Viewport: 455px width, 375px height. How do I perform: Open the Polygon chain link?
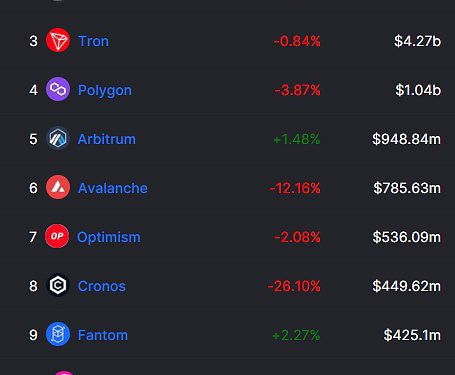pyautogui.click(x=105, y=91)
